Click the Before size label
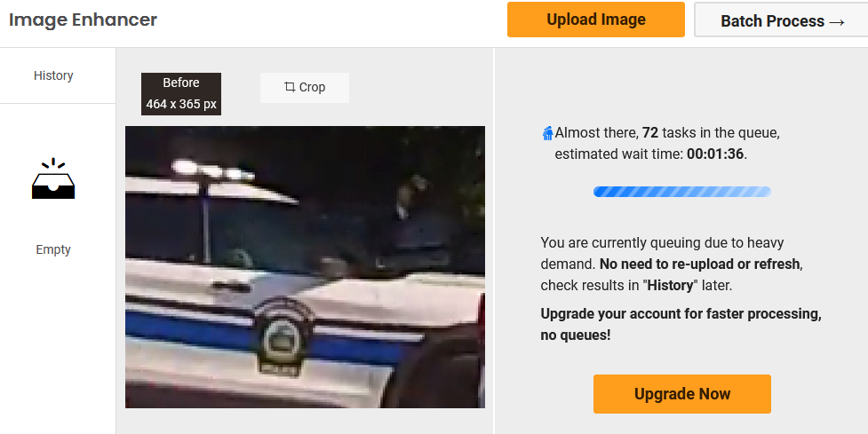This screenshot has width=868, height=434. [181, 93]
